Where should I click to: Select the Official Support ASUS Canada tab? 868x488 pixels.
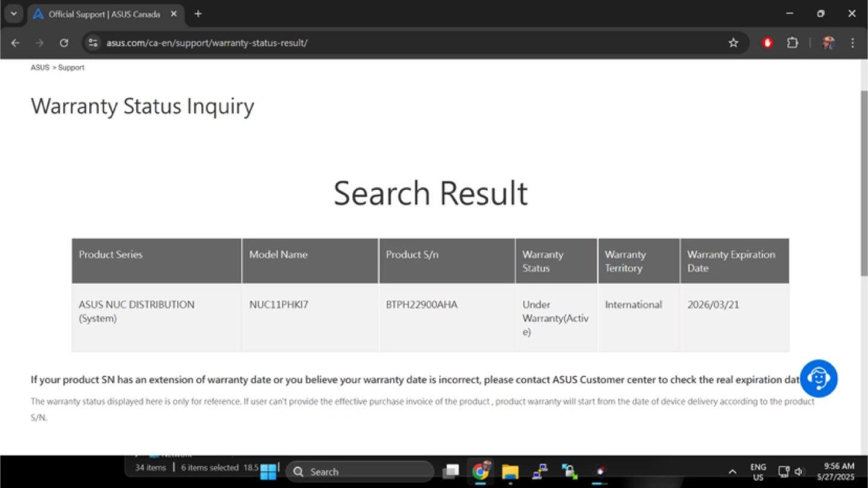pyautogui.click(x=105, y=14)
